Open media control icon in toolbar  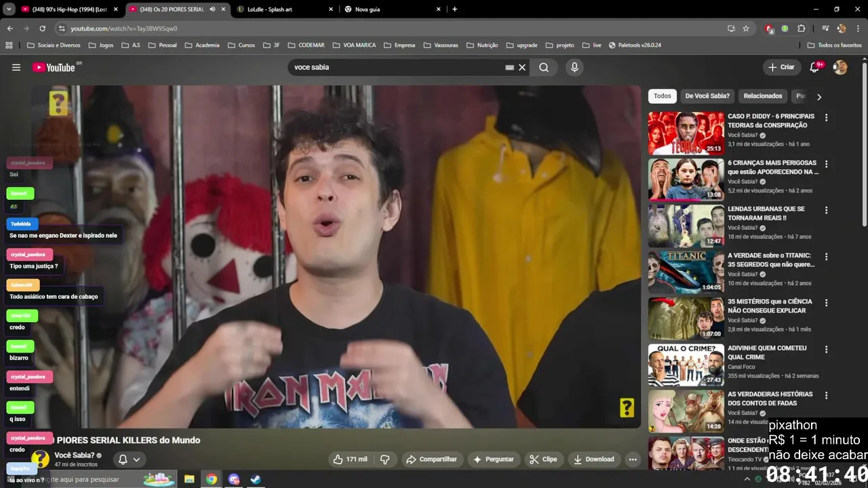point(825,28)
